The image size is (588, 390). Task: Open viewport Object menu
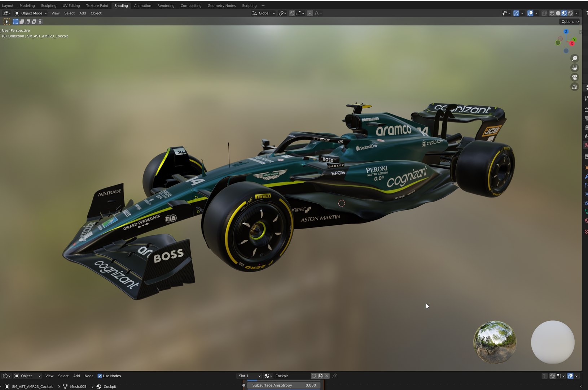96,13
